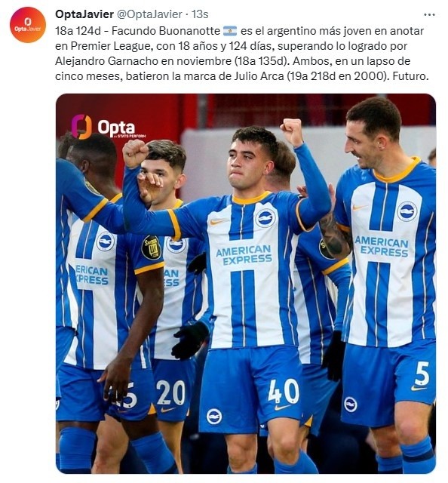
Task: Click Brighton crest on center player's shirt
Action: click(265, 218)
